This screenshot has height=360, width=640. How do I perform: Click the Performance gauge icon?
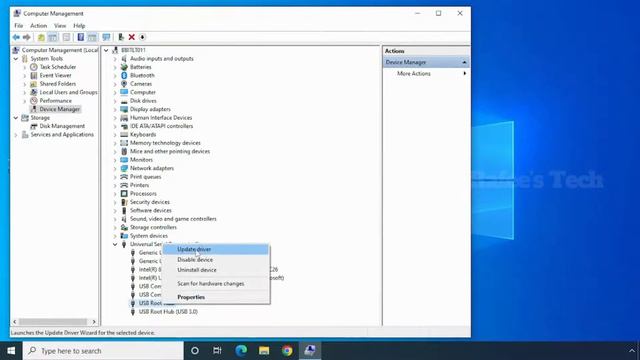point(34,101)
